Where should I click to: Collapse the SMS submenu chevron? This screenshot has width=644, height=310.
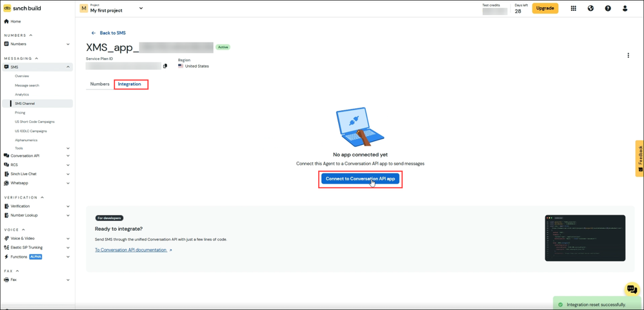click(x=68, y=67)
